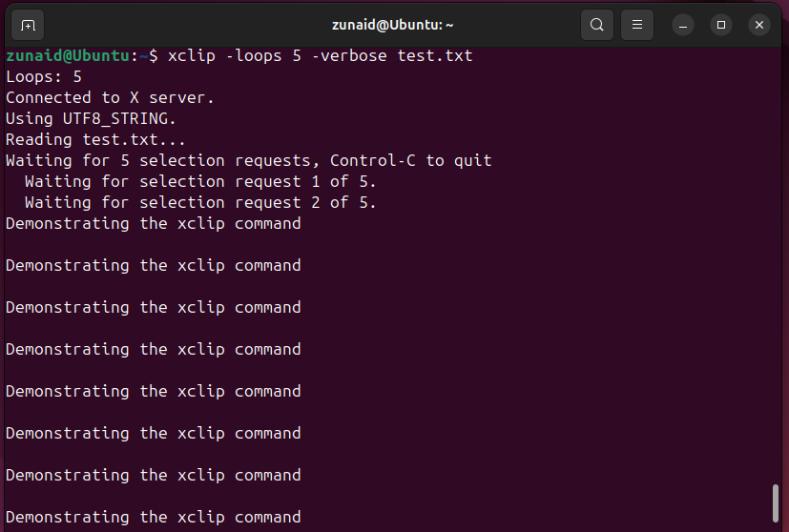
Task: Click the 'Reading test.txt...' output line
Action: (x=95, y=139)
